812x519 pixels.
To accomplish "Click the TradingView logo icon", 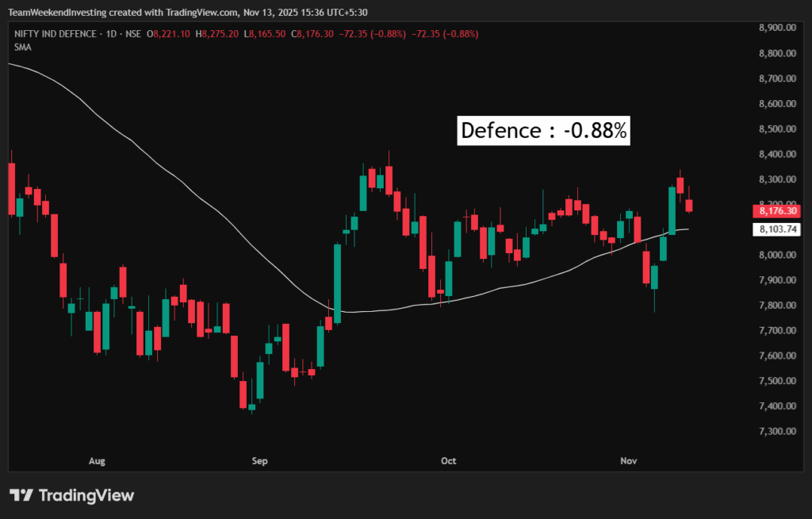I will (21, 495).
